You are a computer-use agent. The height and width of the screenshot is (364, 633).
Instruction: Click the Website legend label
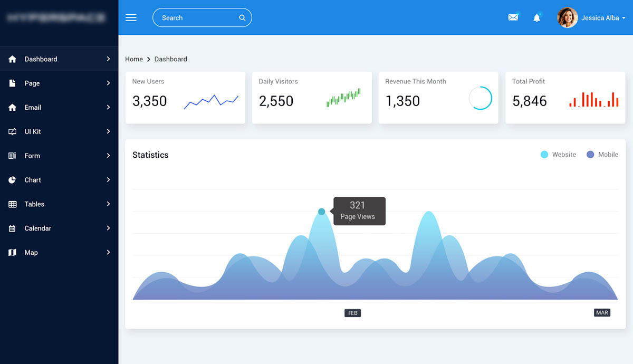[x=564, y=155]
